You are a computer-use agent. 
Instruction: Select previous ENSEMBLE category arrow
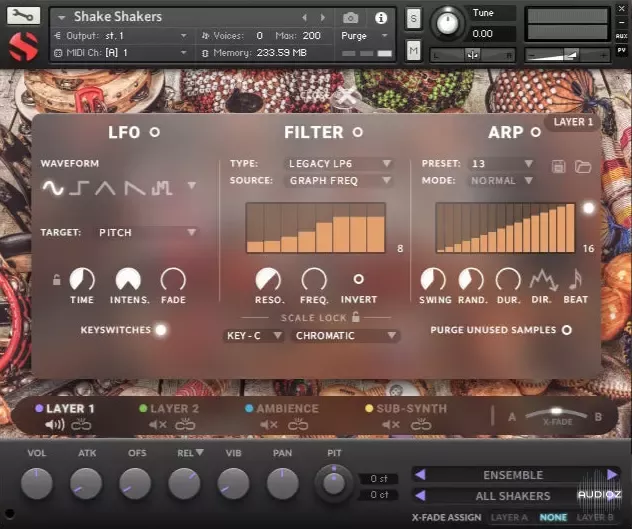click(x=420, y=475)
